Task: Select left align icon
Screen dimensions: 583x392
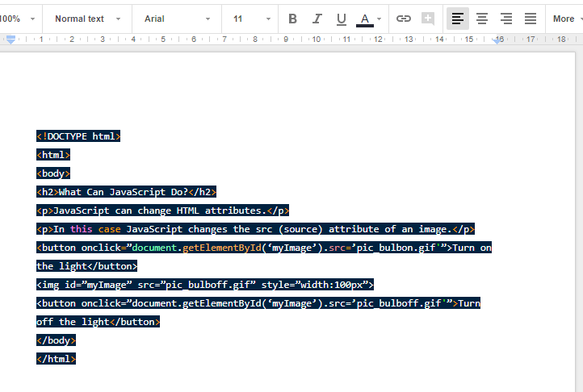Action: 457,19
